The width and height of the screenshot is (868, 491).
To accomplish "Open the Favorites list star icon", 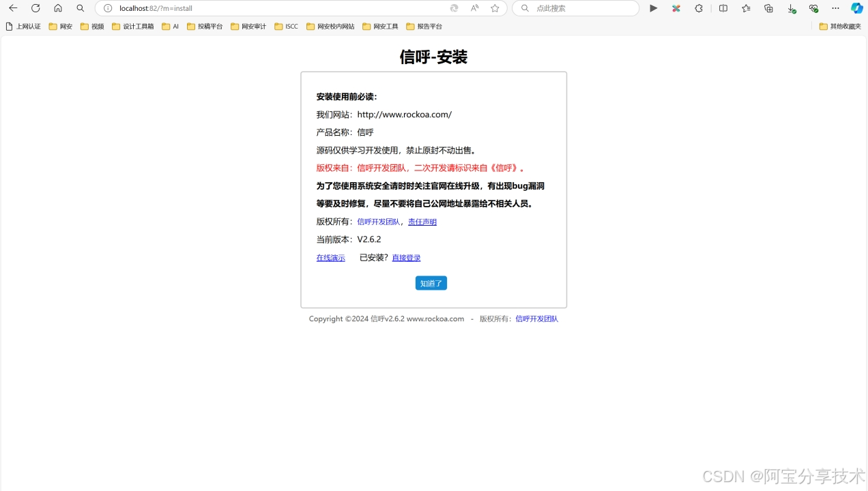I will 746,8.
